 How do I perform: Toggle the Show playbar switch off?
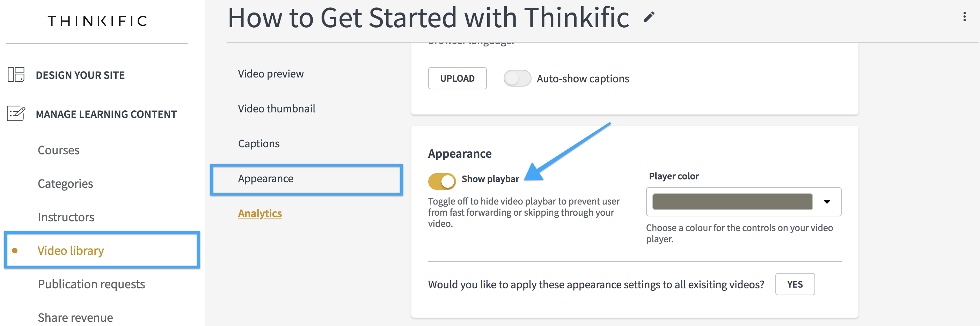click(442, 181)
